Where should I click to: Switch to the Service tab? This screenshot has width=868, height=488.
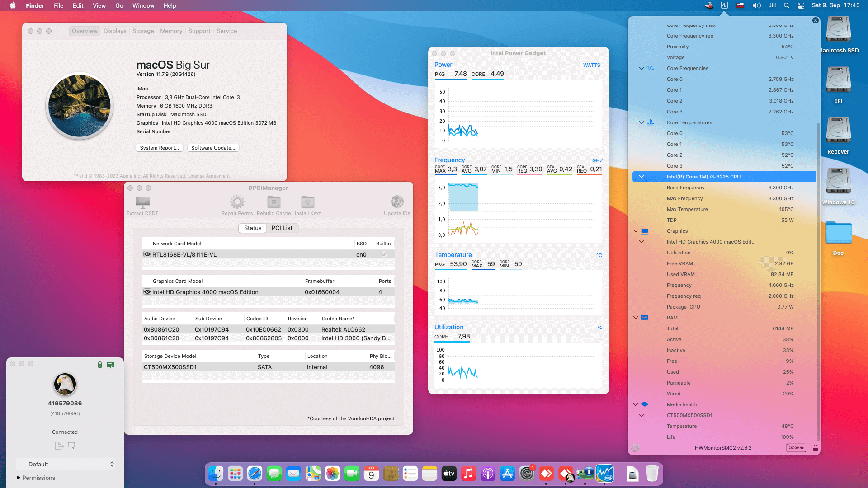226,31
